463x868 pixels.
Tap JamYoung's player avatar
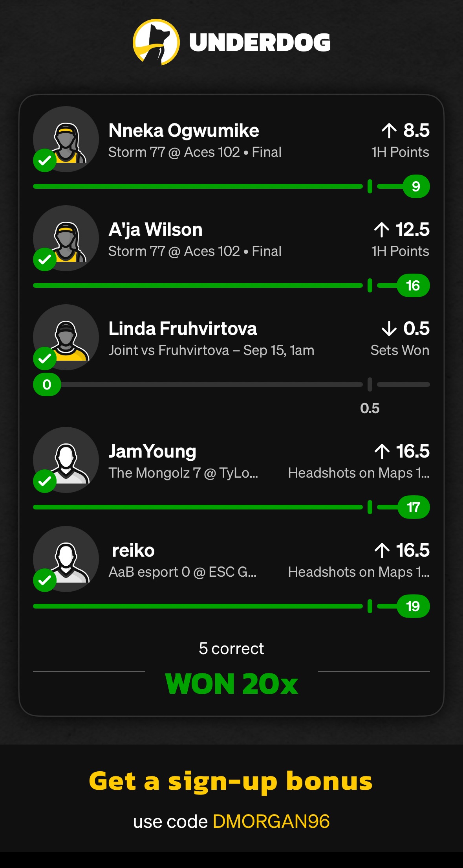66,460
